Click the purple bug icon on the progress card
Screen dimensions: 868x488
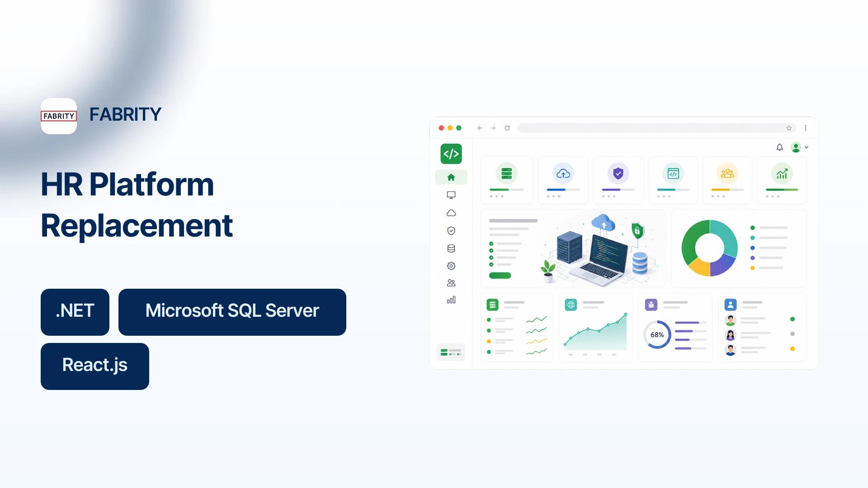tap(651, 305)
